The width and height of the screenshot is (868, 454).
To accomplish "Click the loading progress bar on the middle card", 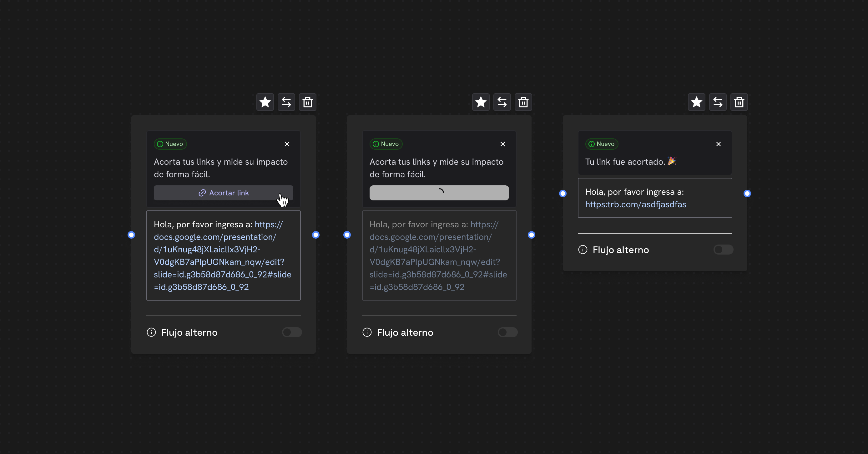I will [439, 193].
